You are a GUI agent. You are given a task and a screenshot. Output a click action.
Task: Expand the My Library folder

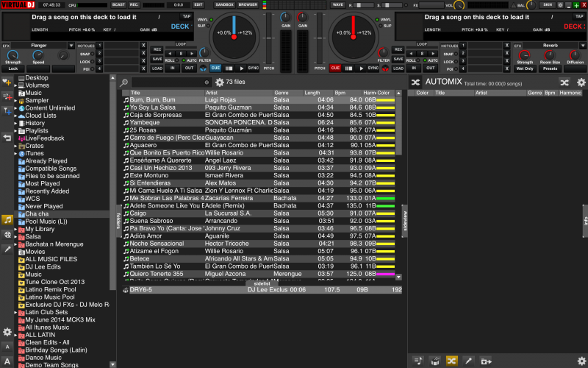coord(15,229)
